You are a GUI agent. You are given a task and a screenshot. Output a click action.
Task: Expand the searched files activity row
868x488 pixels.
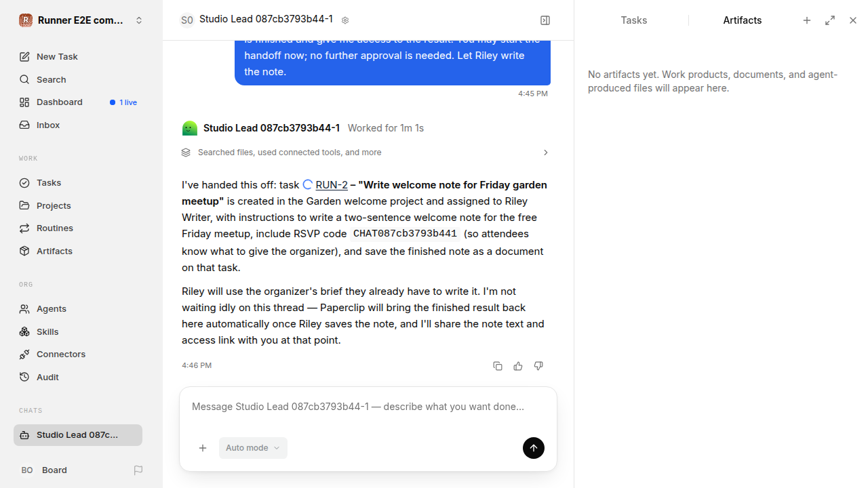[x=366, y=152]
